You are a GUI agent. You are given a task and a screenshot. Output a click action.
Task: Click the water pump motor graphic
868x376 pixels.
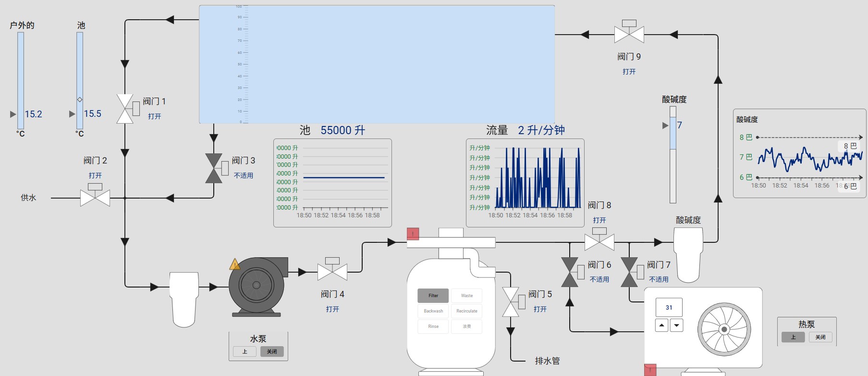[x=257, y=286]
